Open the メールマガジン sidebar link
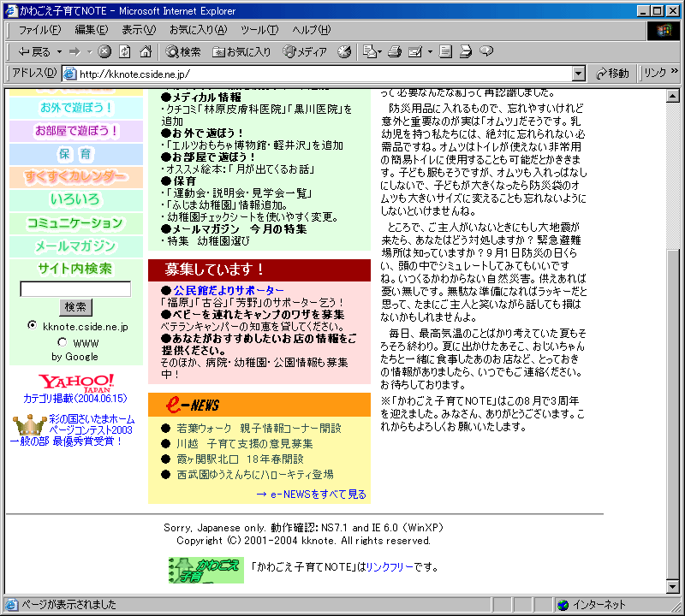The height and width of the screenshot is (616, 685). 76,246
